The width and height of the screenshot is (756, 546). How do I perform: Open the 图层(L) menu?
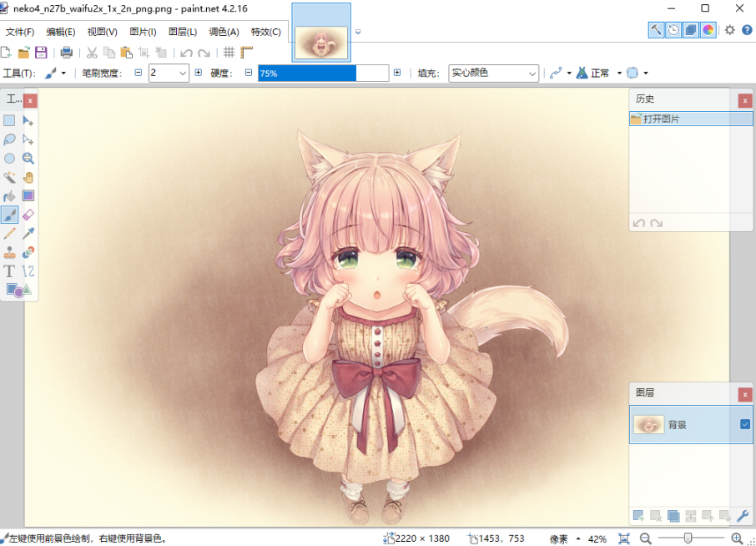pos(183,32)
